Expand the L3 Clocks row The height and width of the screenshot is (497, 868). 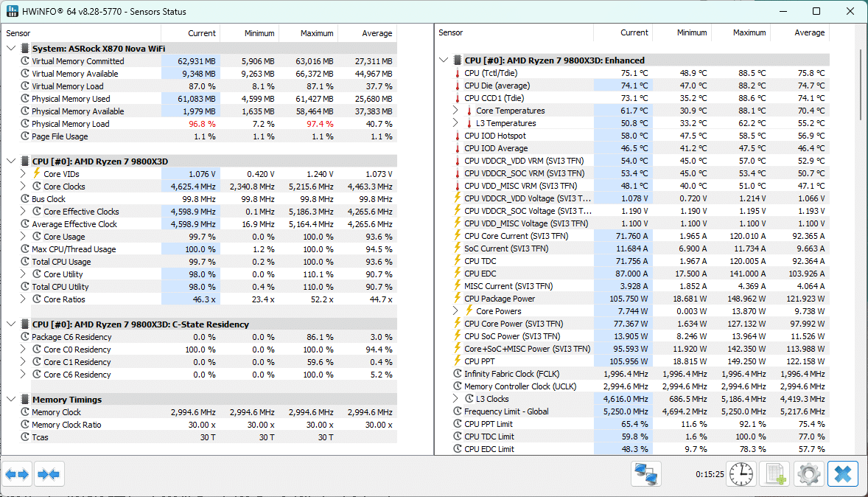pyautogui.click(x=455, y=399)
